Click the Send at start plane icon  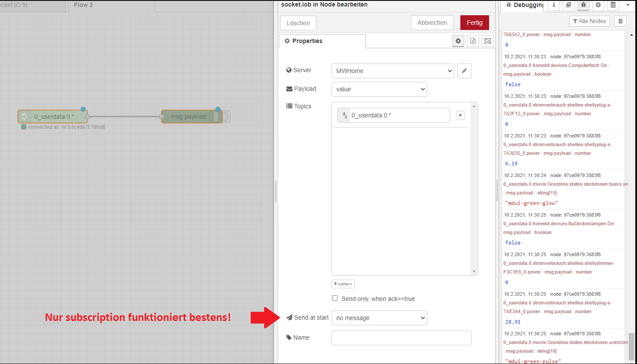coord(289,317)
